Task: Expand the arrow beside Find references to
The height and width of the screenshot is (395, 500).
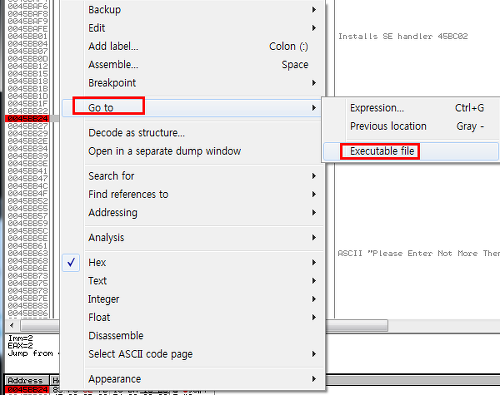Action: point(314,194)
